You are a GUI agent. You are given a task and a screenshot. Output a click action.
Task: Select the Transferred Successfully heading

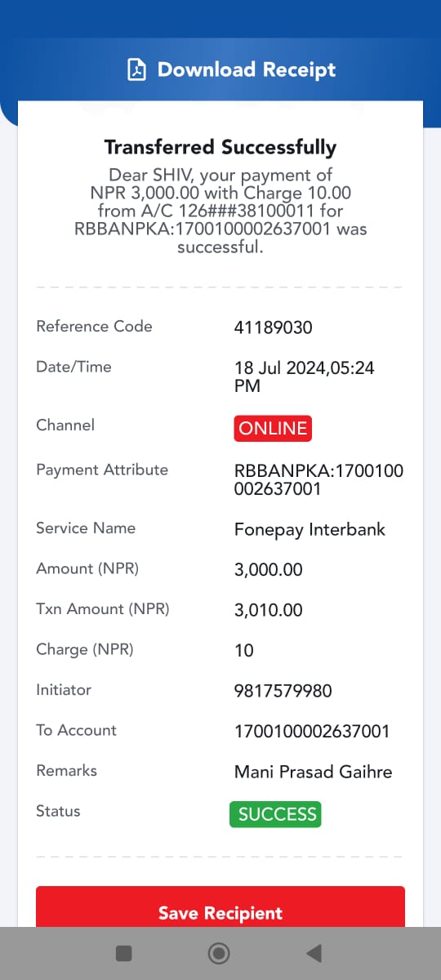(x=220, y=148)
